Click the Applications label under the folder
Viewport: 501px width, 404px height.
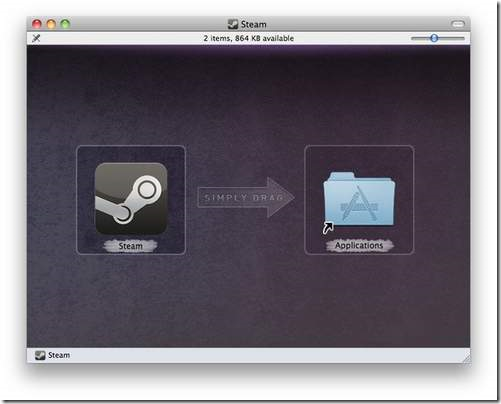(359, 245)
